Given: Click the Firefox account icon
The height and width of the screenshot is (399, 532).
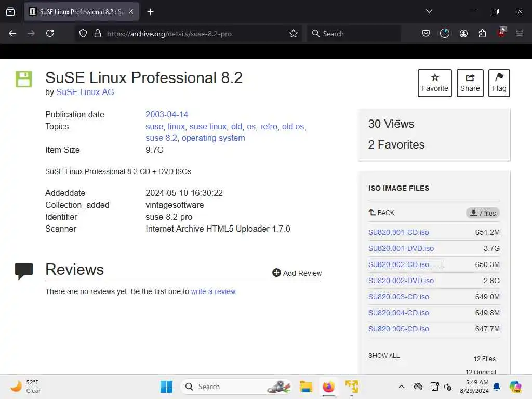Looking at the screenshot, I should 463,33.
